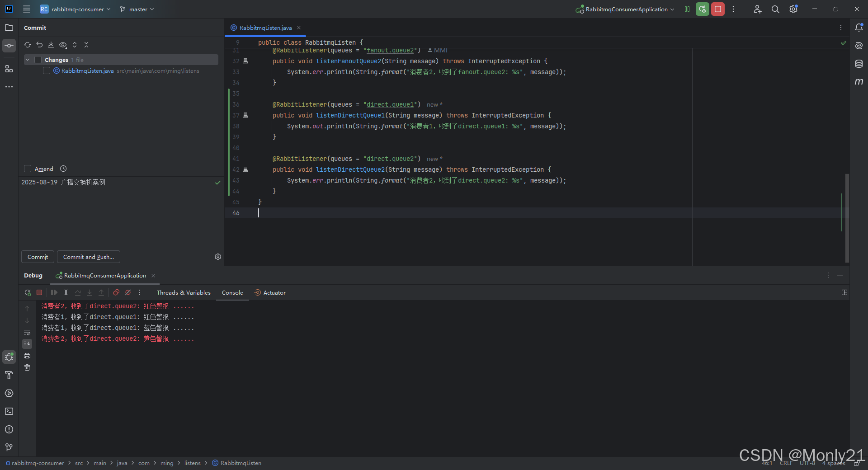Pause program execution

66,292
